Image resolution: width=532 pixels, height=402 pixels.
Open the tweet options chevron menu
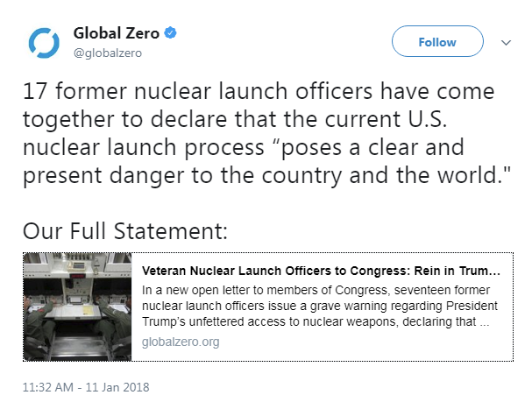506,42
